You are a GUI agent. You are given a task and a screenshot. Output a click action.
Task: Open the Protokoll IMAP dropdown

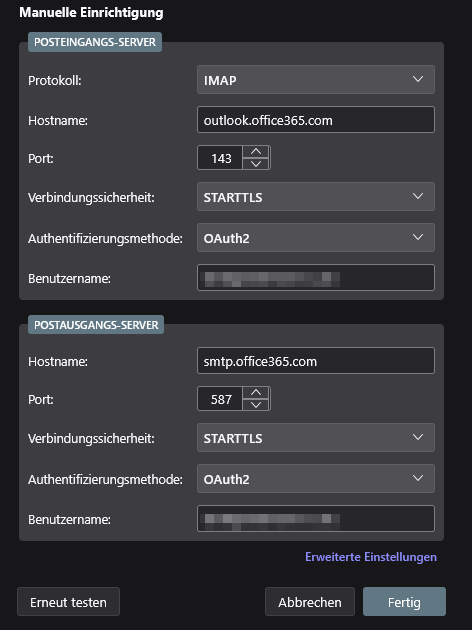coord(316,80)
